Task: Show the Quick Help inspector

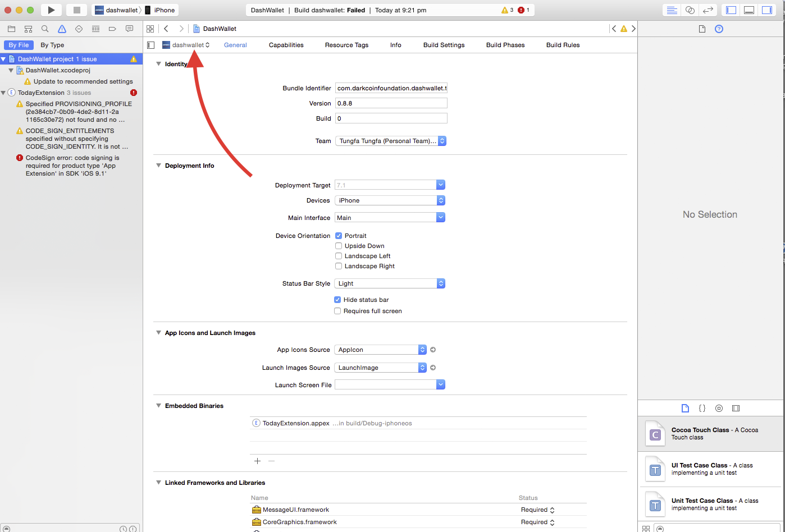Action: tap(719, 29)
